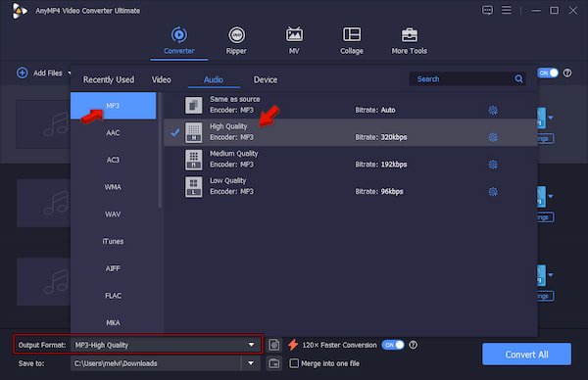Open the hamburger menu icon

point(507,10)
